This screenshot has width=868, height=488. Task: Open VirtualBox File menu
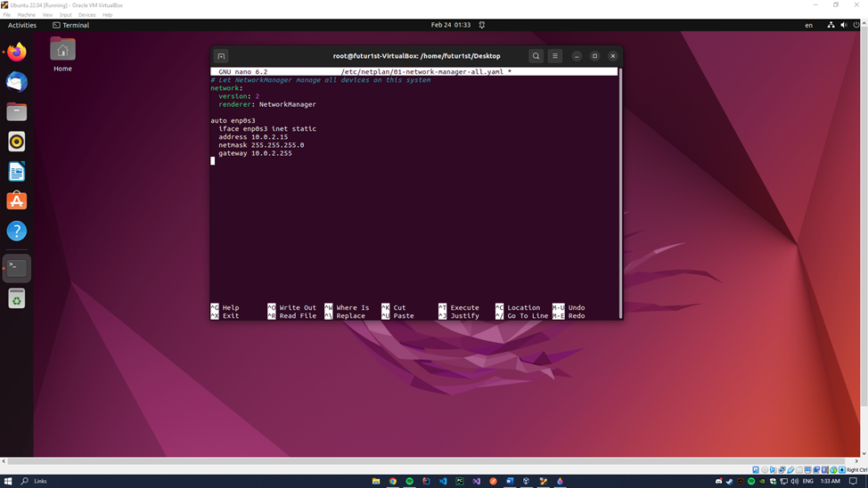6,15
